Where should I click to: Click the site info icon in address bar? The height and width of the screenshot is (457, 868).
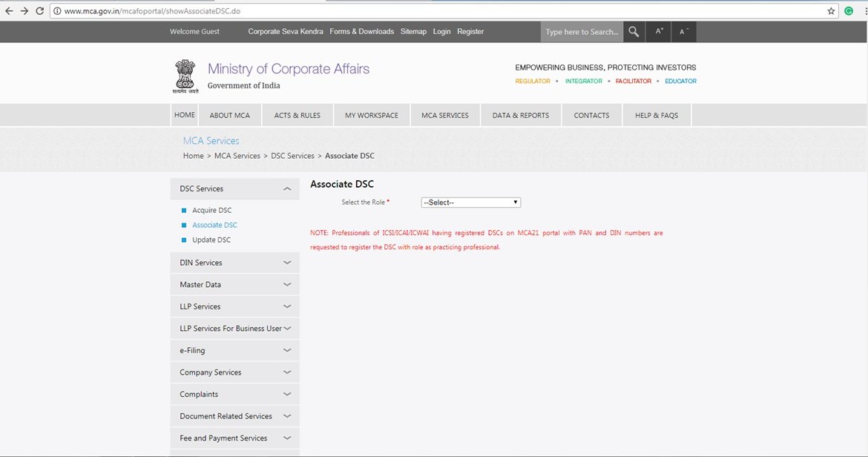coord(57,11)
